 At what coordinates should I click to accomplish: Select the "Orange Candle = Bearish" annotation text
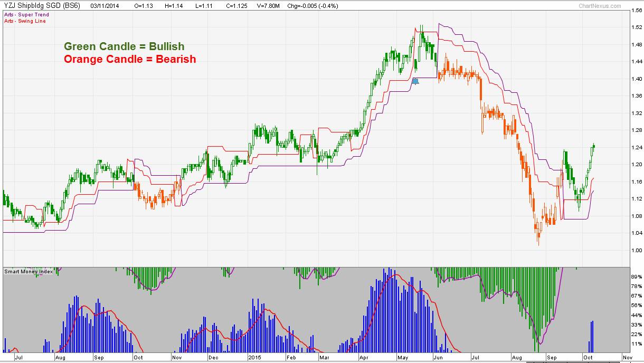tap(129, 59)
